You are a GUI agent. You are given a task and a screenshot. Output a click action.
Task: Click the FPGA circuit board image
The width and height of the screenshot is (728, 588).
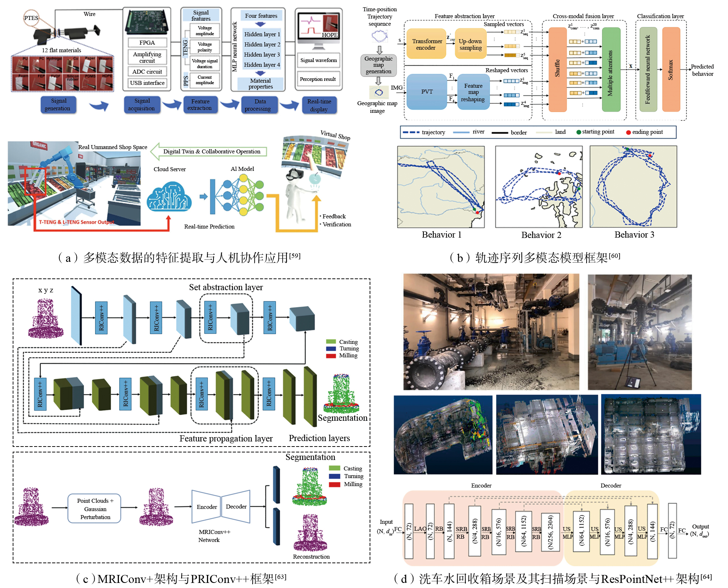[147, 22]
